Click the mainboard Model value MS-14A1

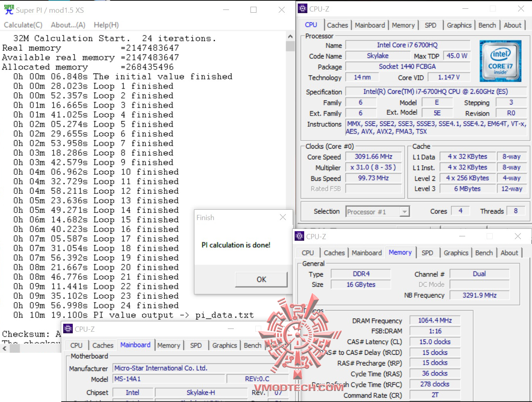[169, 379]
